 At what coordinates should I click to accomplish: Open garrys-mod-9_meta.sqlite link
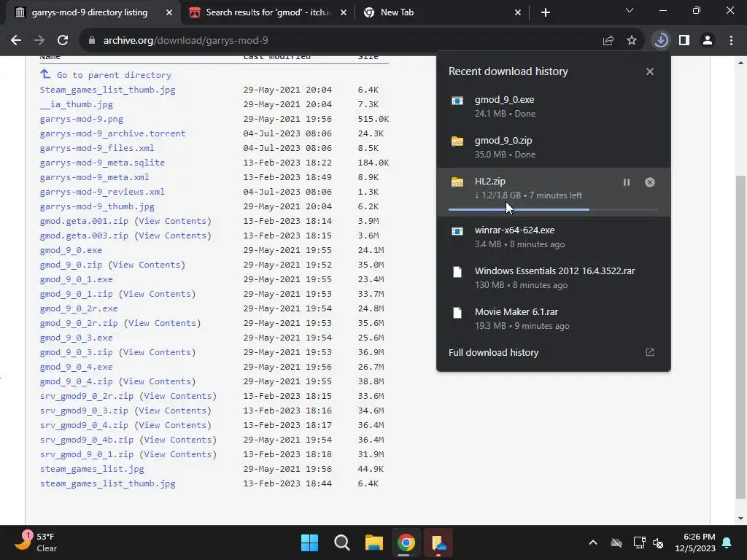[102, 163]
